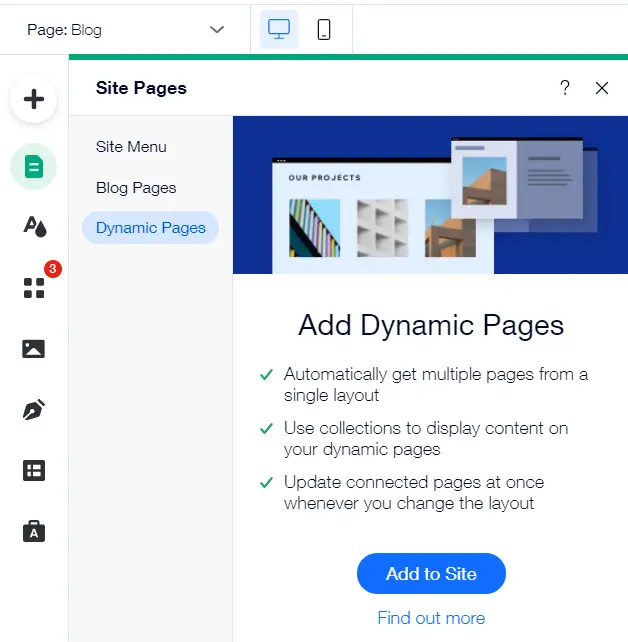
Task: Open the Pages & Menu sidebar icon
Action: (x=34, y=167)
